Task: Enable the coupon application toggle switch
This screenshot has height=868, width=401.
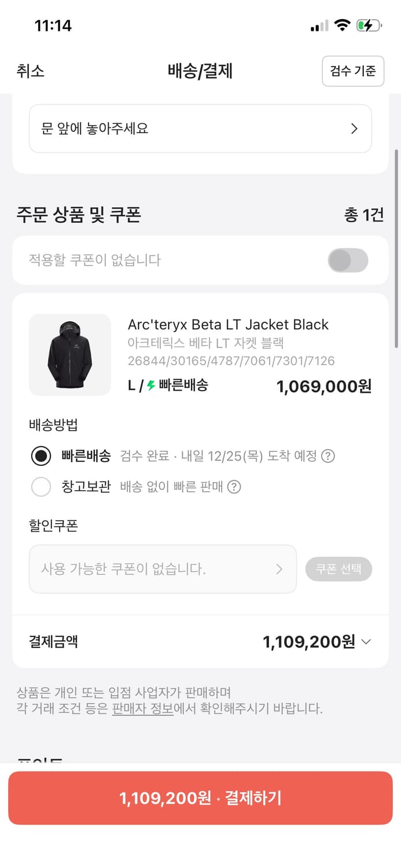Action: point(347,260)
